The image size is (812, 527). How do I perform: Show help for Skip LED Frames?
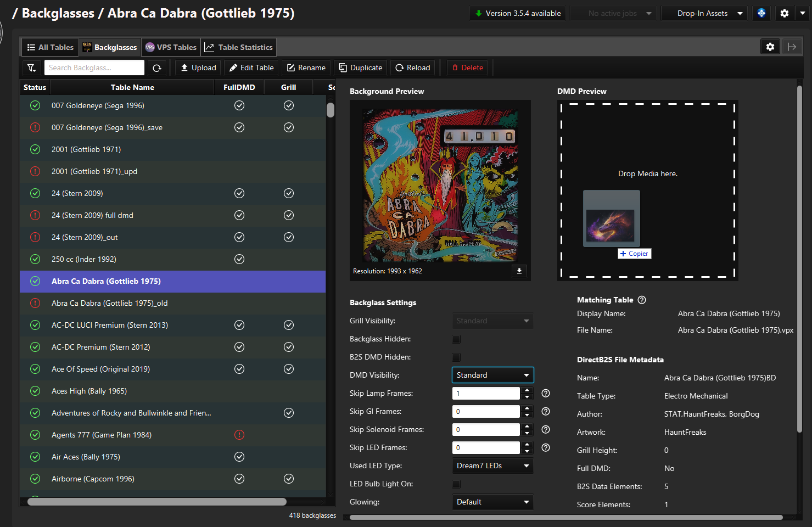click(x=546, y=447)
